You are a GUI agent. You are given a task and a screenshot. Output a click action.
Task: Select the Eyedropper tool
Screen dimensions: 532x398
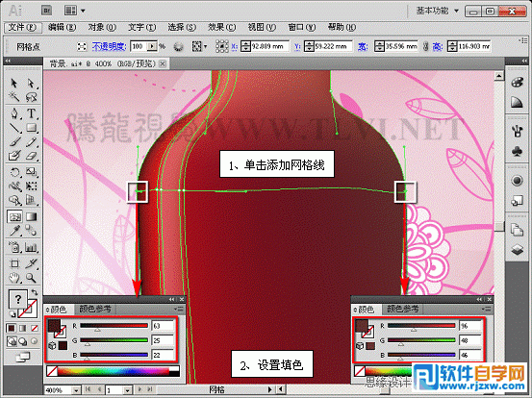(14, 231)
